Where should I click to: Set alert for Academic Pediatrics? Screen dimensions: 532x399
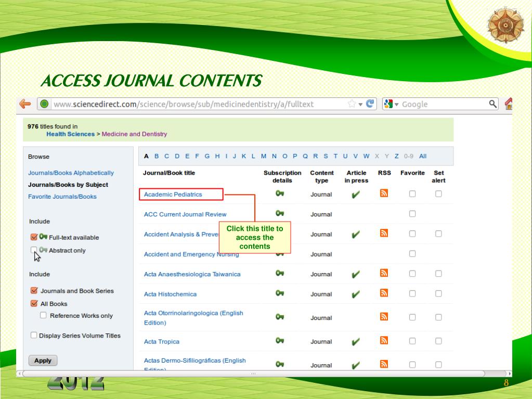click(x=438, y=194)
